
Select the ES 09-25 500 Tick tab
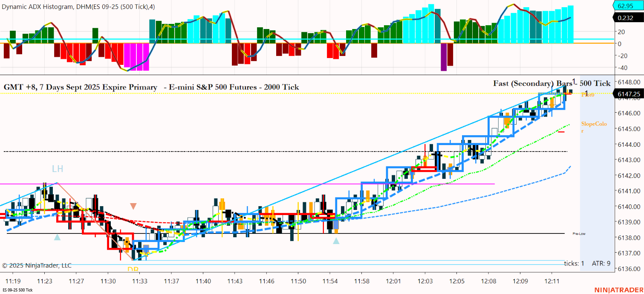(17, 290)
